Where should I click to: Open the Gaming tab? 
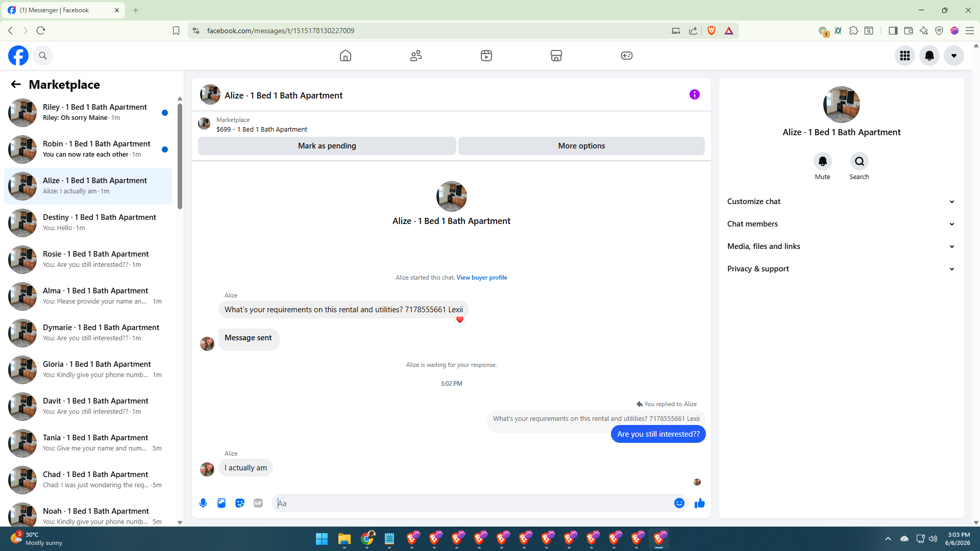point(627,56)
